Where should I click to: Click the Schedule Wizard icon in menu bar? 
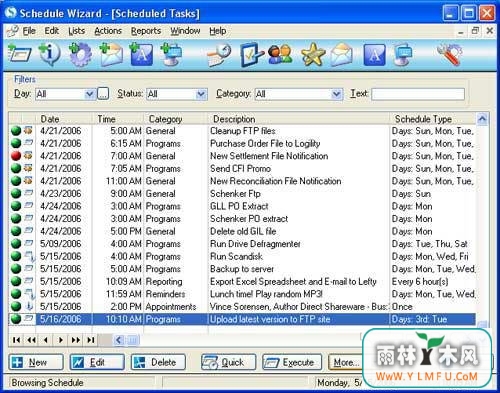[13, 31]
